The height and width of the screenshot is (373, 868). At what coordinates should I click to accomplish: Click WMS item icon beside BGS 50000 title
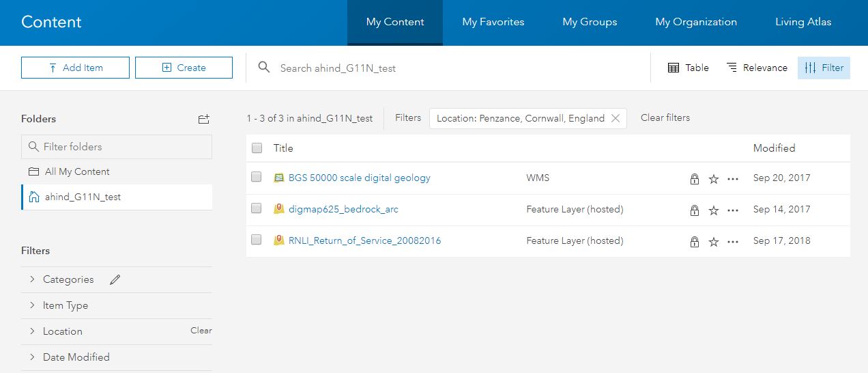pyautogui.click(x=278, y=178)
